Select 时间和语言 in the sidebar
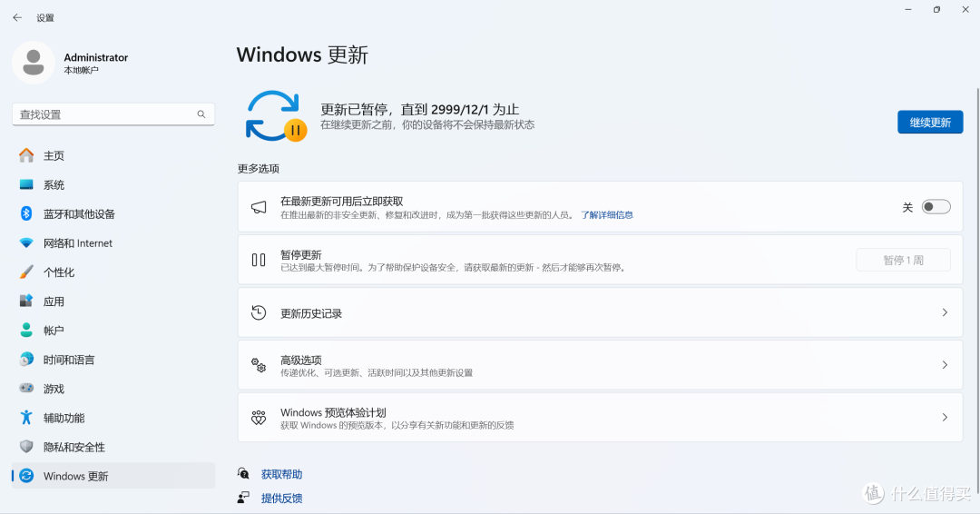 [x=113, y=360]
